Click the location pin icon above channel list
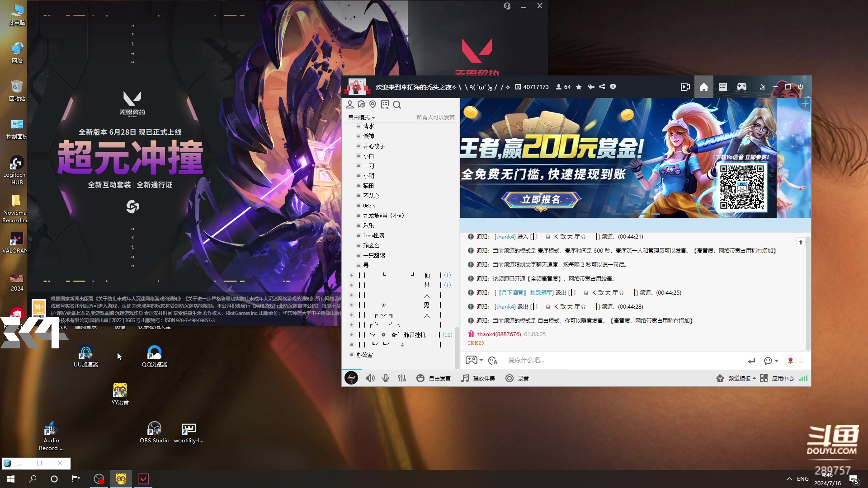868x488 pixels. (x=373, y=105)
